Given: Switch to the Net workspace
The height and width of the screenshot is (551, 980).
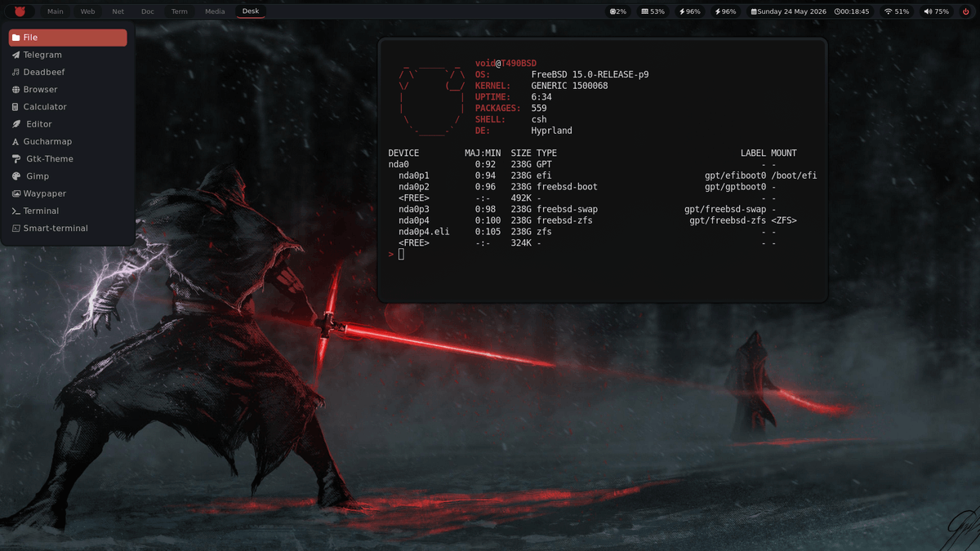Looking at the screenshot, I should (x=118, y=11).
